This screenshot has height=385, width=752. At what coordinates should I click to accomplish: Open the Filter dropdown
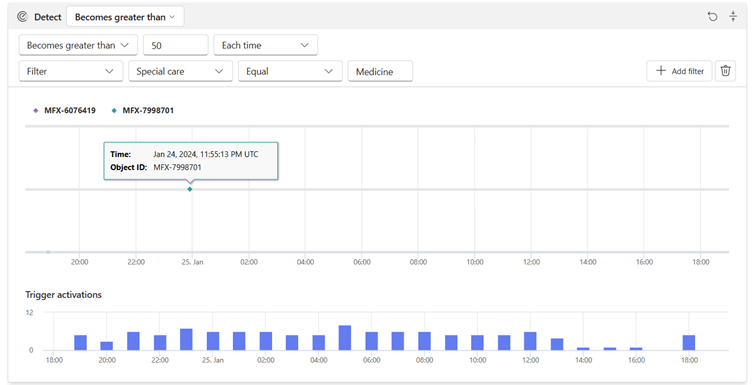(x=71, y=71)
